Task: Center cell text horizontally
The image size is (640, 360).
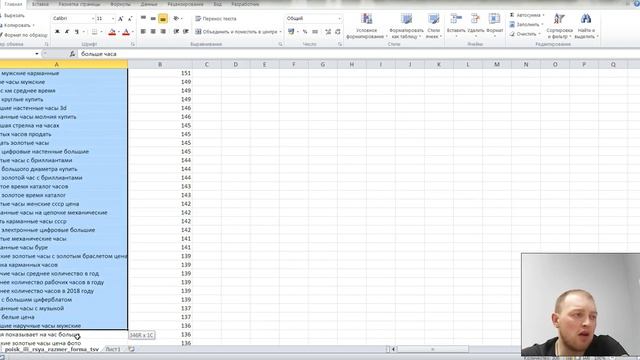Action: (x=153, y=31)
